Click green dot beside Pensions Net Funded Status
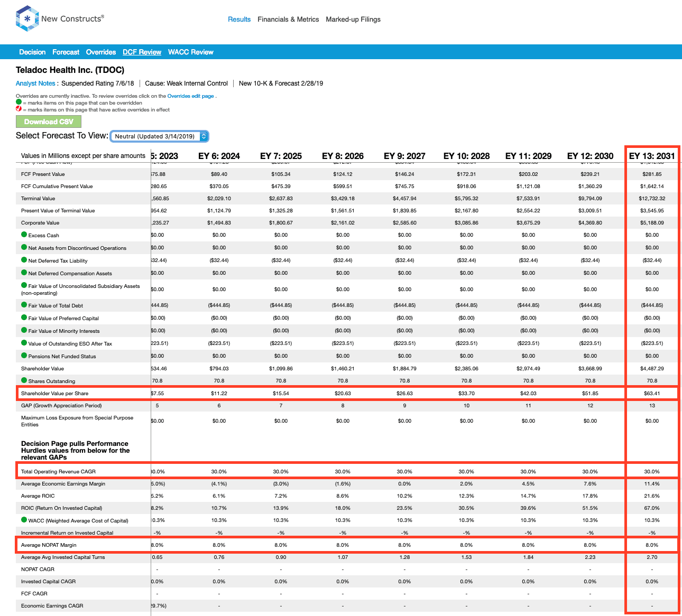This screenshot has height=616, width=682. (24, 356)
